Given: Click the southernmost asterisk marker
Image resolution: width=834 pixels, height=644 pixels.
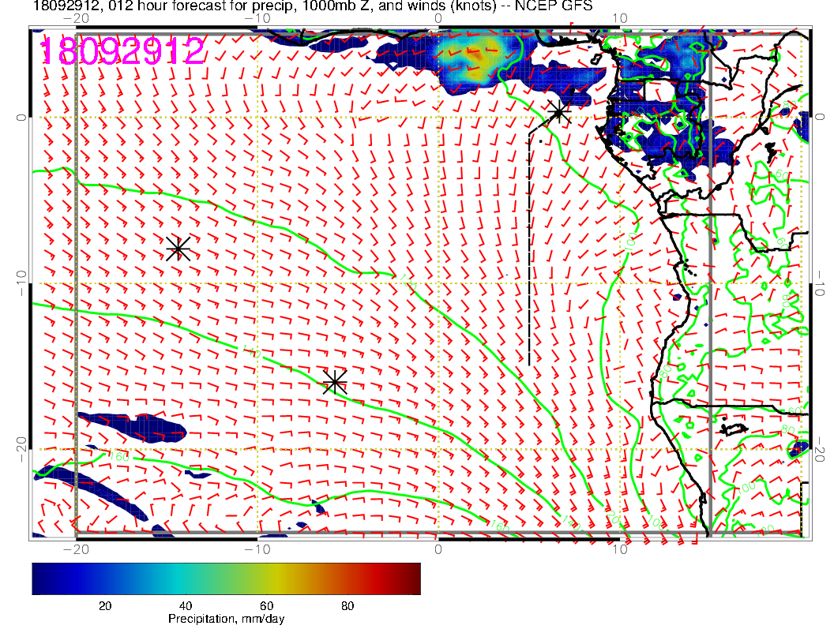Looking at the screenshot, I should pos(335,382).
